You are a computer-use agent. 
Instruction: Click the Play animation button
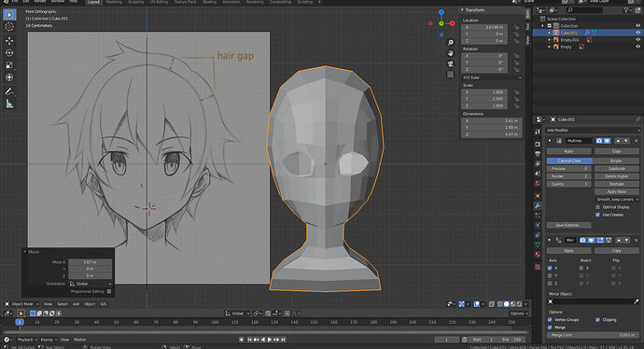coord(270,340)
